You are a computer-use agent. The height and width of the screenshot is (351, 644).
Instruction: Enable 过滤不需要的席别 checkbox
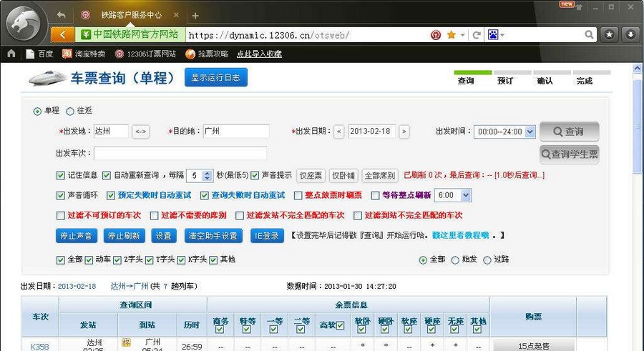click(154, 215)
